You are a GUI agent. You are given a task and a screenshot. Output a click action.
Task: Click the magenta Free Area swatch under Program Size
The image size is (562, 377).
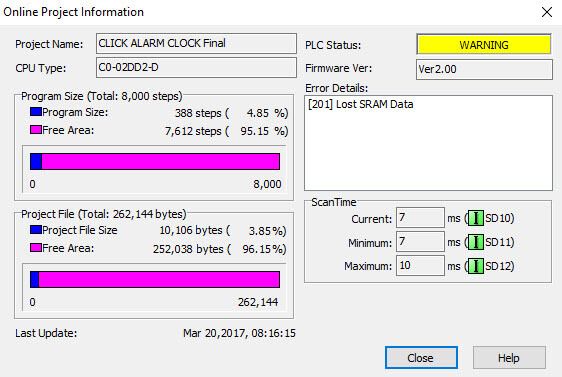(36, 129)
